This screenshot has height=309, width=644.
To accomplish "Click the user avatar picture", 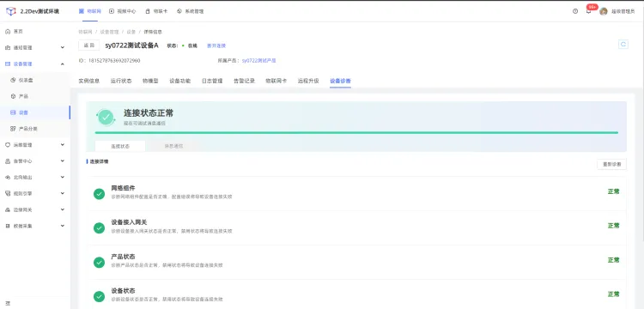I will tap(604, 11).
